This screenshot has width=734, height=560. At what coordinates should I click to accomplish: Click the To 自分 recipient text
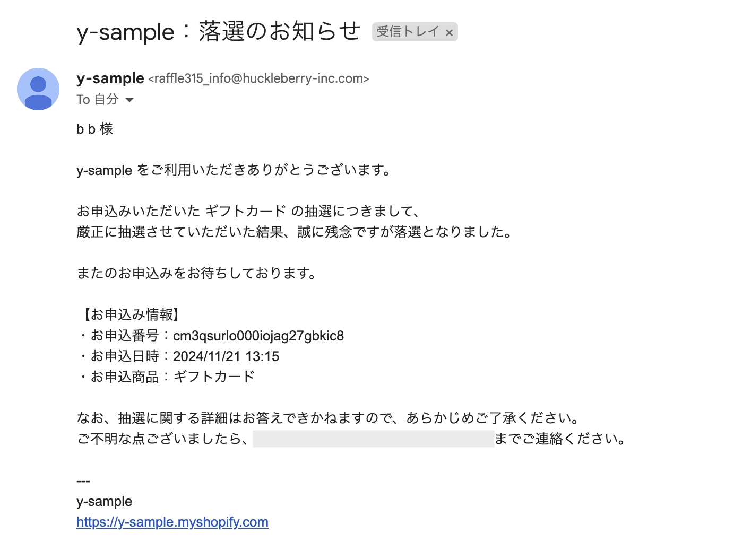98,100
